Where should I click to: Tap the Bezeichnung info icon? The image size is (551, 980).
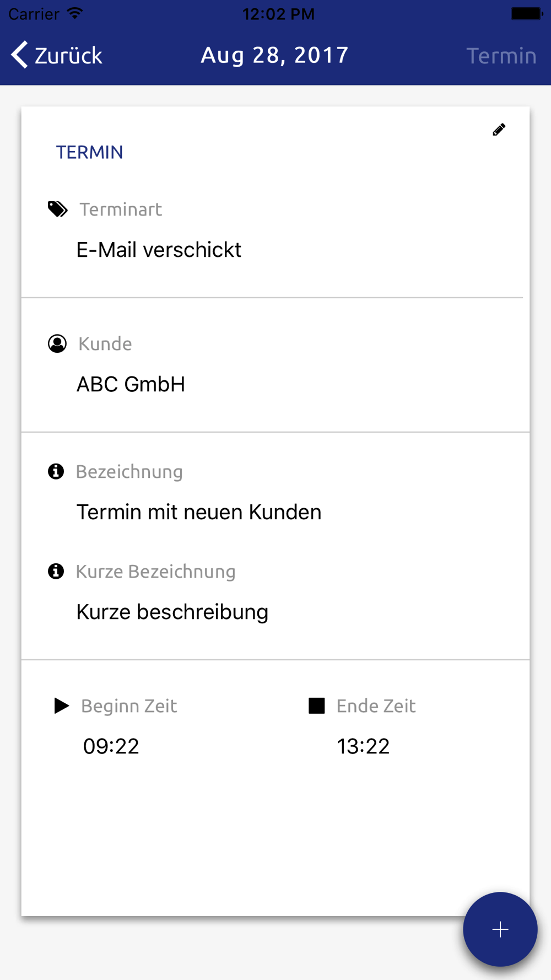point(56,471)
